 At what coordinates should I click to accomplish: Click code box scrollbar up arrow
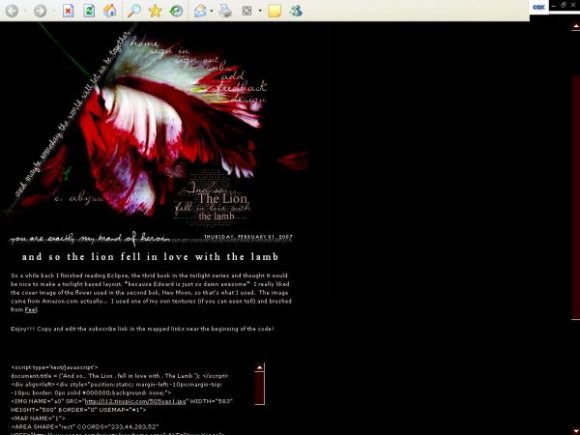pos(260,367)
